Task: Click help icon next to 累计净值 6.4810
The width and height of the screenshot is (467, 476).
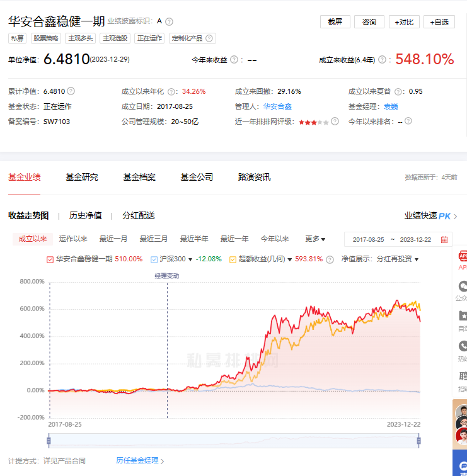Action: click(x=71, y=91)
